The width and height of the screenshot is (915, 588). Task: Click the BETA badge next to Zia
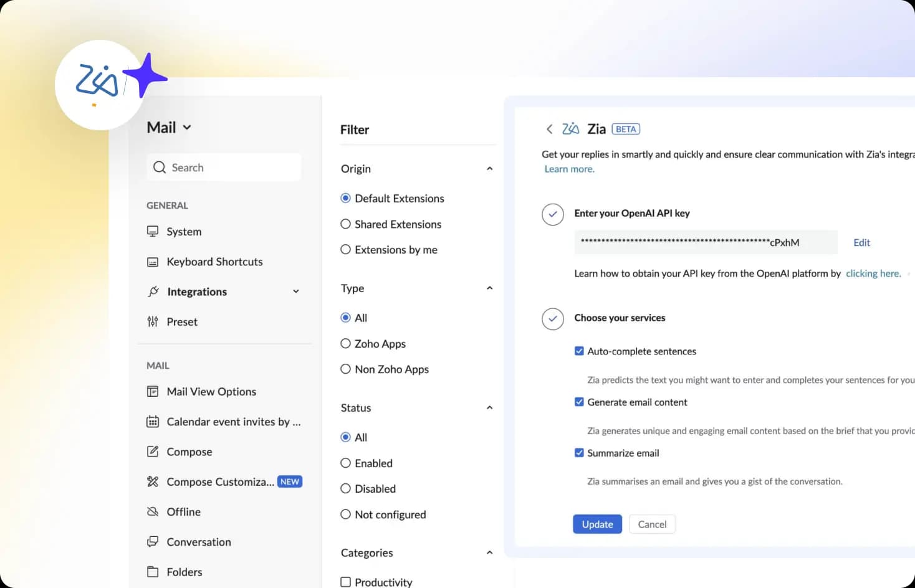626,129
